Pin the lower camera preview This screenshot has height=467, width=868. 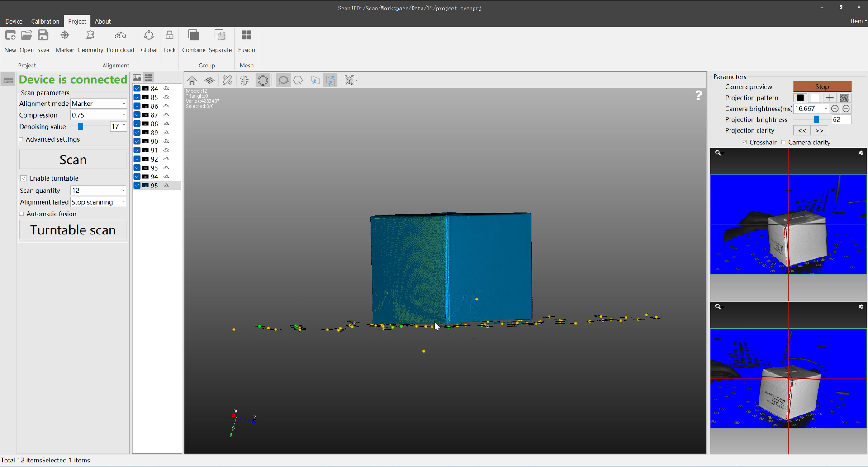[861, 307]
